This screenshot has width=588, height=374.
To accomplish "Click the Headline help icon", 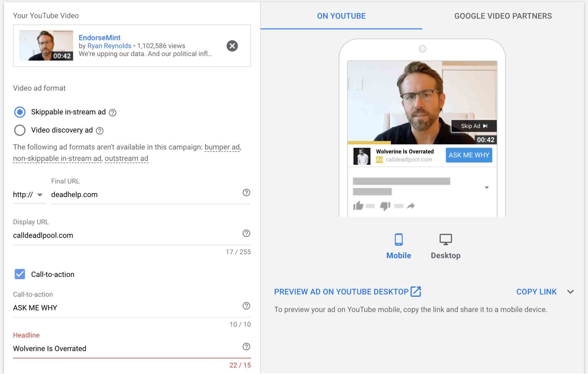I will pyautogui.click(x=246, y=347).
